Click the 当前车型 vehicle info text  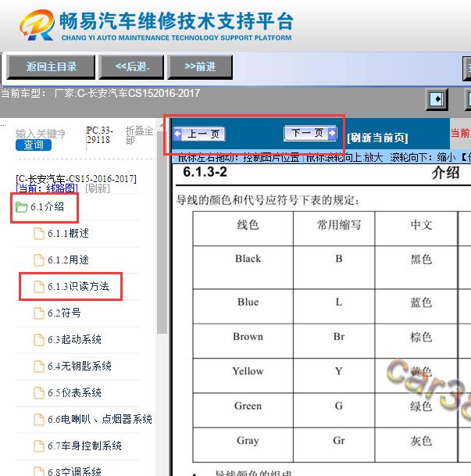(x=100, y=94)
